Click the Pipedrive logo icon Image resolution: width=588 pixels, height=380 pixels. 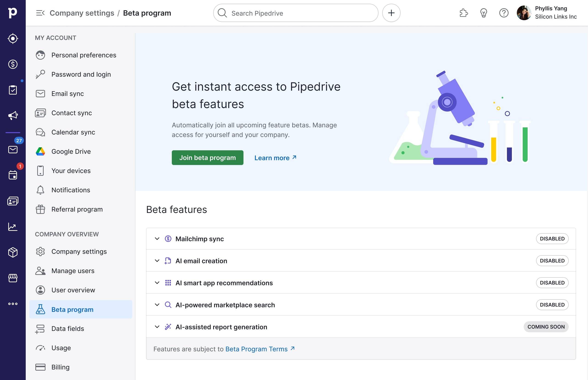pos(13,13)
